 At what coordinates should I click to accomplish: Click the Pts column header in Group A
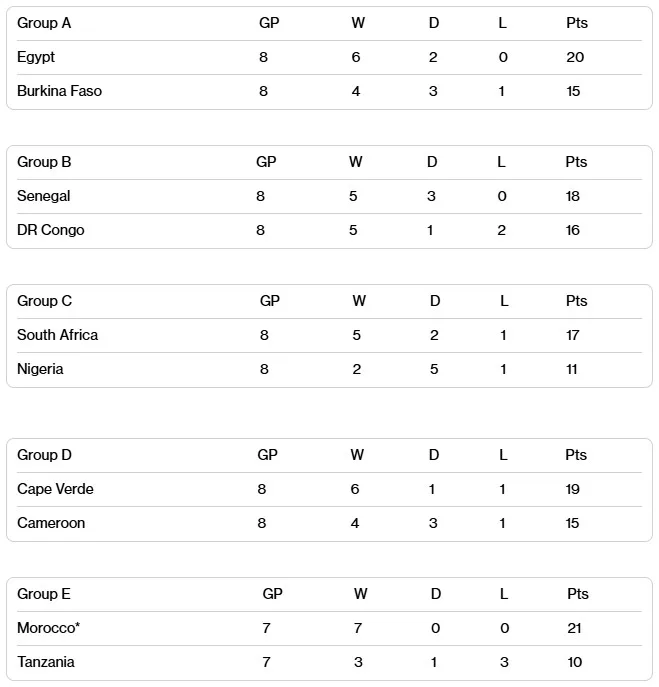576,23
